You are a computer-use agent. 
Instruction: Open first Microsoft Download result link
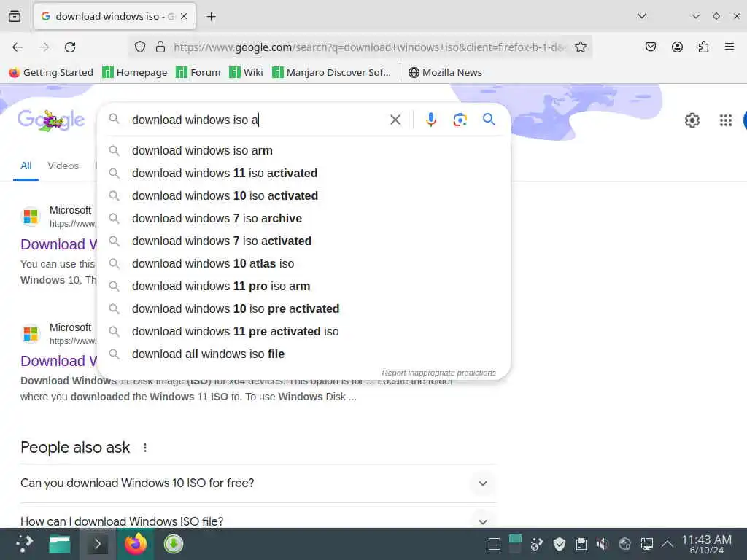coord(59,244)
